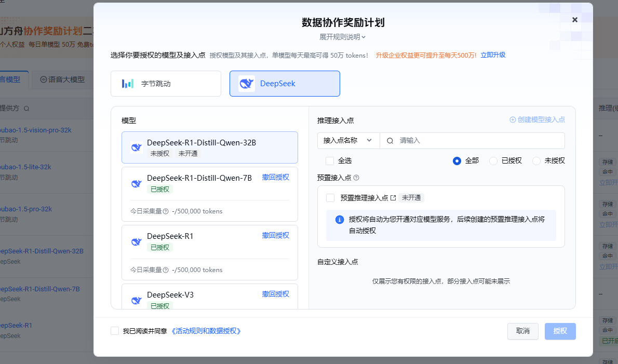Open external link icon beside 预置推理接入点
The height and width of the screenshot is (364, 618).
(393, 198)
